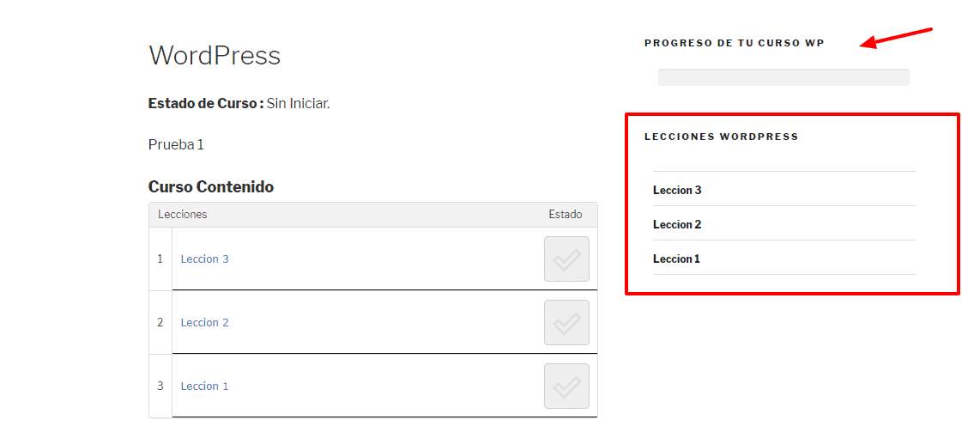Image resolution: width=980 pixels, height=426 pixels.
Task: Click the status checkmark icon for Leccion 3
Action: 566,259
